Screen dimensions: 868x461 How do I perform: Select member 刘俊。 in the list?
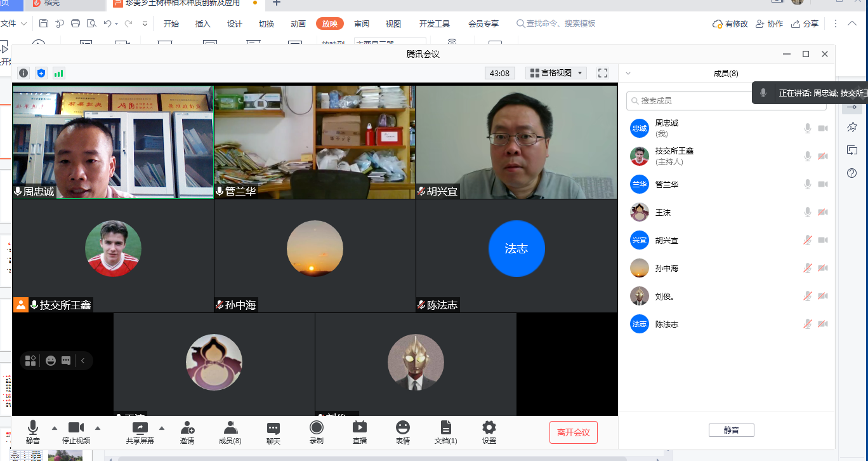pos(727,296)
